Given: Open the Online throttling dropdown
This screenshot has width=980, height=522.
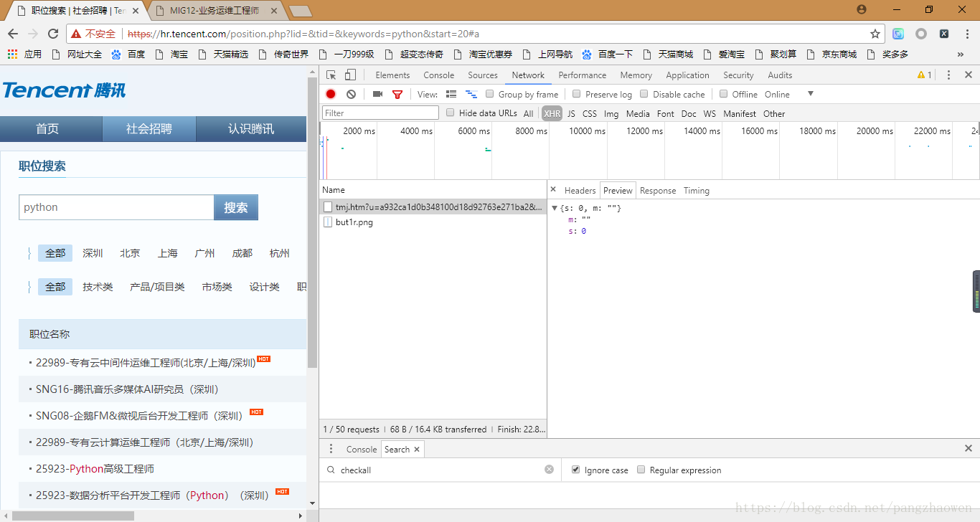Looking at the screenshot, I should (789, 94).
